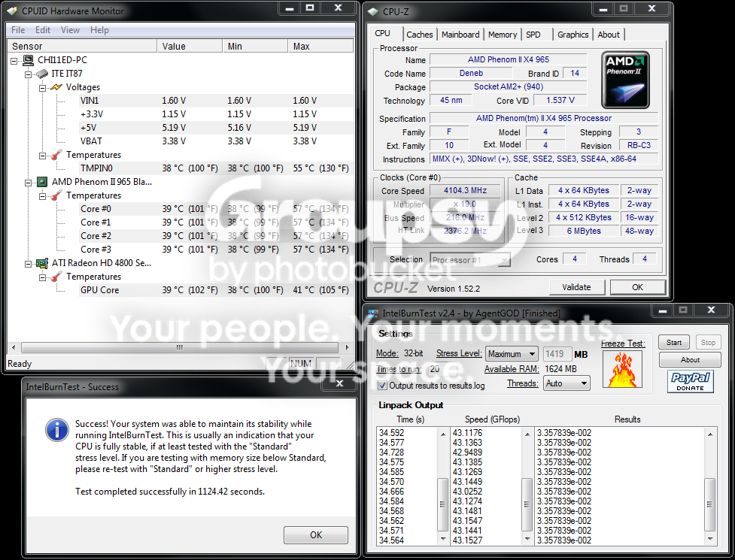
Task: Collapse Temperatures node under ITE IT87
Action: tap(42, 156)
